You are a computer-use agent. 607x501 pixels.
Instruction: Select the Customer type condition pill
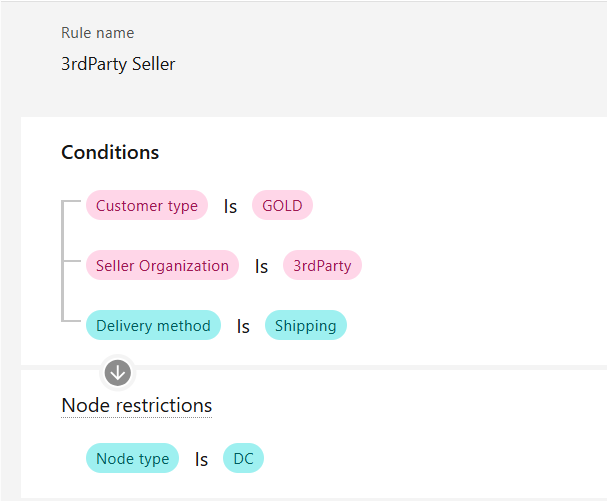pos(147,206)
